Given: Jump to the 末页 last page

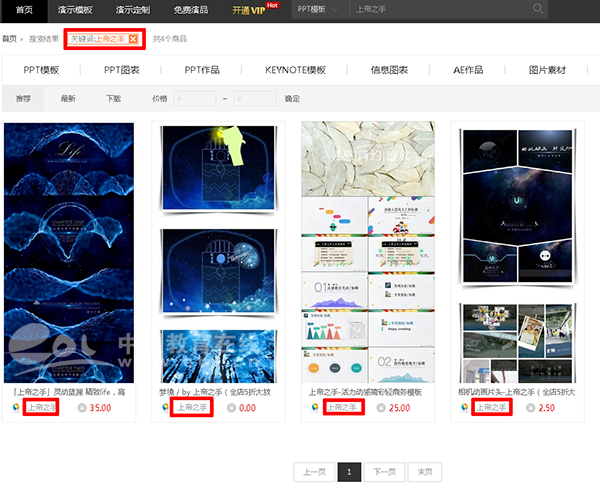Looking at the screenshot, I should click(425, 472).
